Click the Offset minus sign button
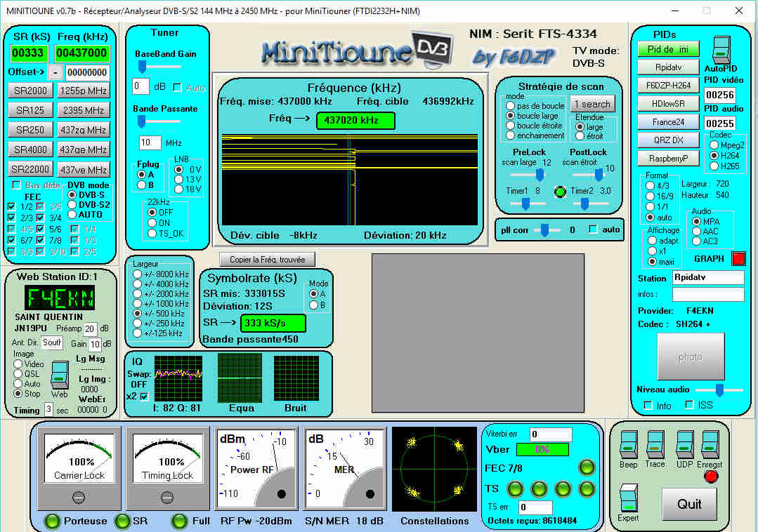Viewport: 758px width, 532px height. click(x=55, y=72)
